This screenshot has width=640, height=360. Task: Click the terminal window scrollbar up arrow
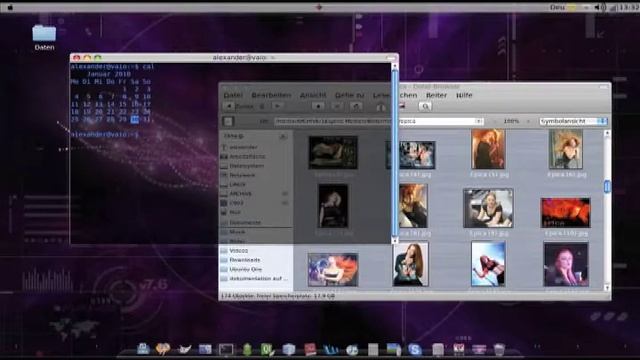click(394, 66)
